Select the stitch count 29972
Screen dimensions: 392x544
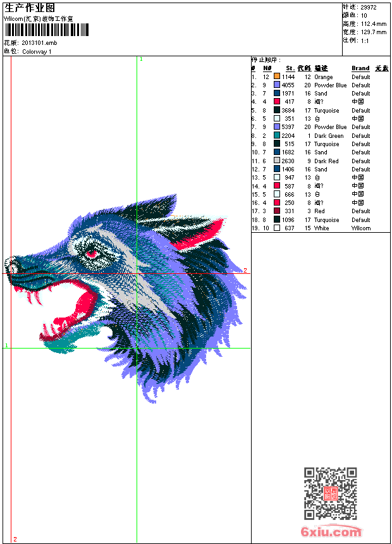pos(369,8)
